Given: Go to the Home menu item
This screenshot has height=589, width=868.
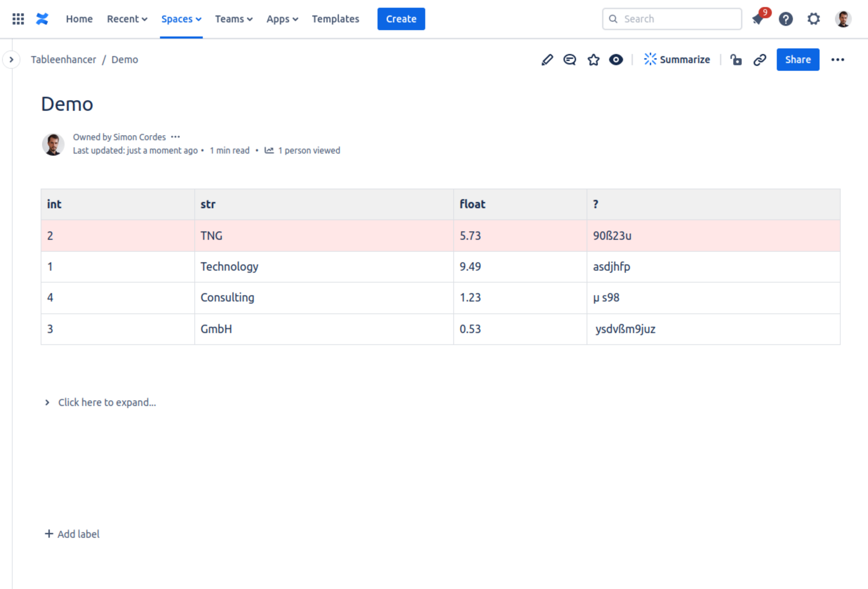Looking at the screenshot, I should pos(79,19).
